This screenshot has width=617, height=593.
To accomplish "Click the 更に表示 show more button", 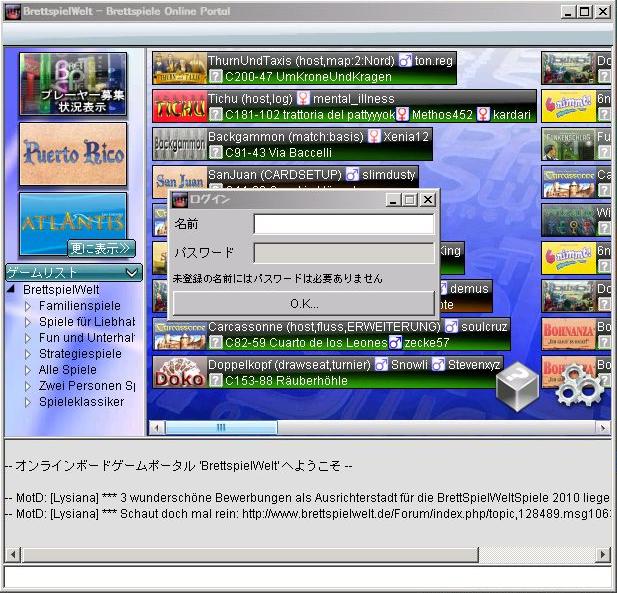I will [x=102, y=249].
